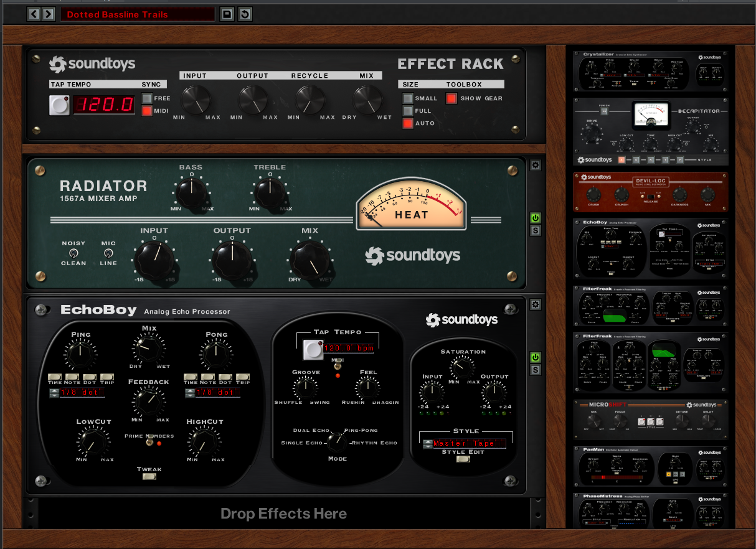Click the EchoBoy PING knob
Screen dimensions: 756x549
pyautogui.click(x=81, y=354)
